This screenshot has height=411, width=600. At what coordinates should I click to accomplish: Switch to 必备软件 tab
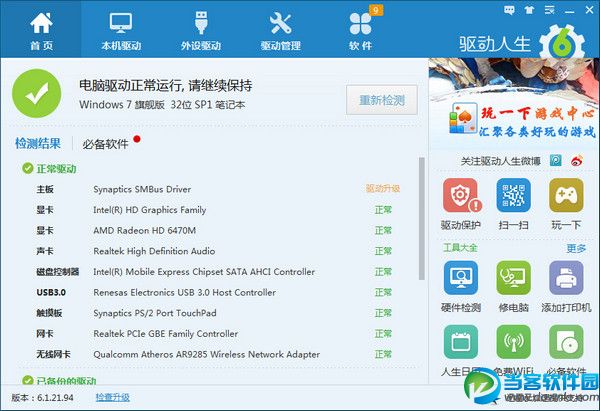click(106, 144)
